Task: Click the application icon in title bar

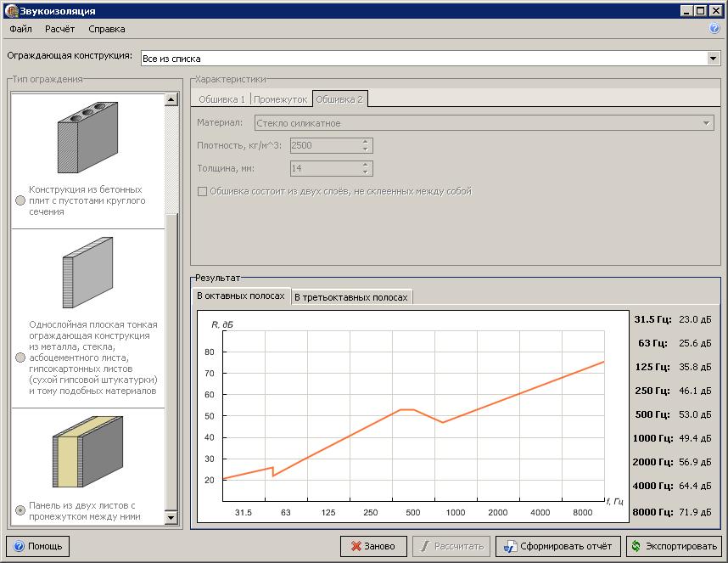Action: [x=9, y=10]
